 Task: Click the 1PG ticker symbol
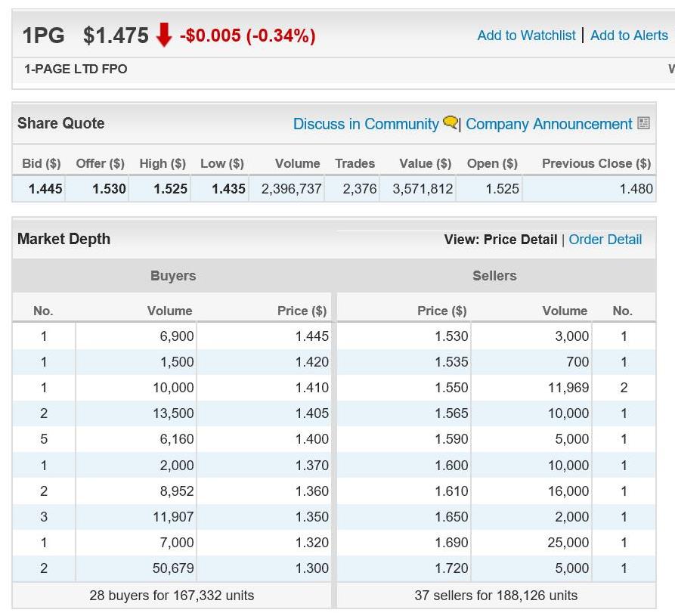point(44,36)
